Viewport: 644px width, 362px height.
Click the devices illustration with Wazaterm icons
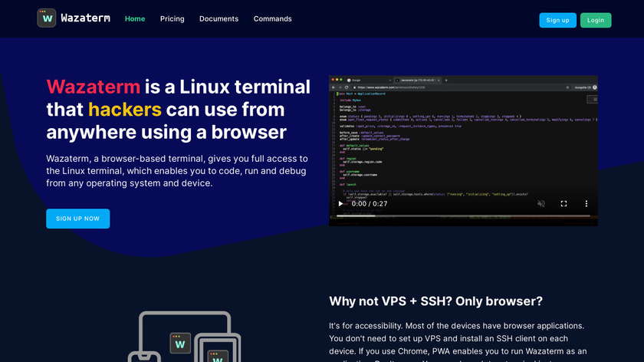click(185, 336)
